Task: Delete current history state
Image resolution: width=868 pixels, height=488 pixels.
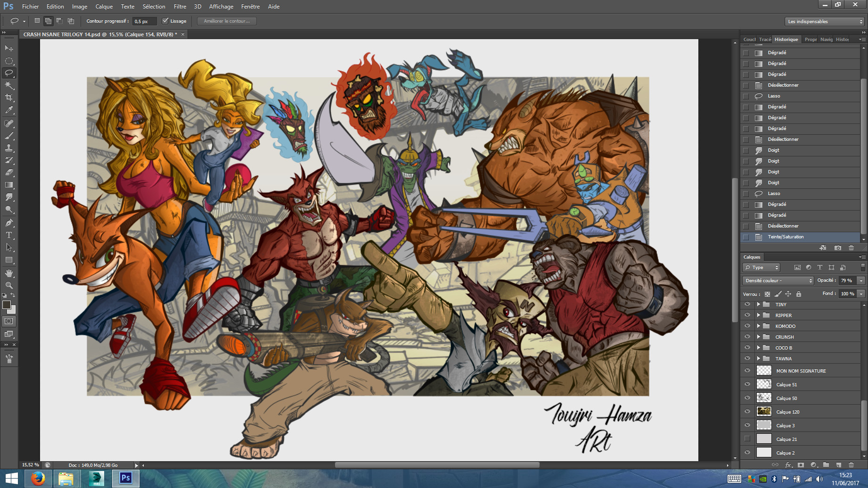Action: pos(851,248)
